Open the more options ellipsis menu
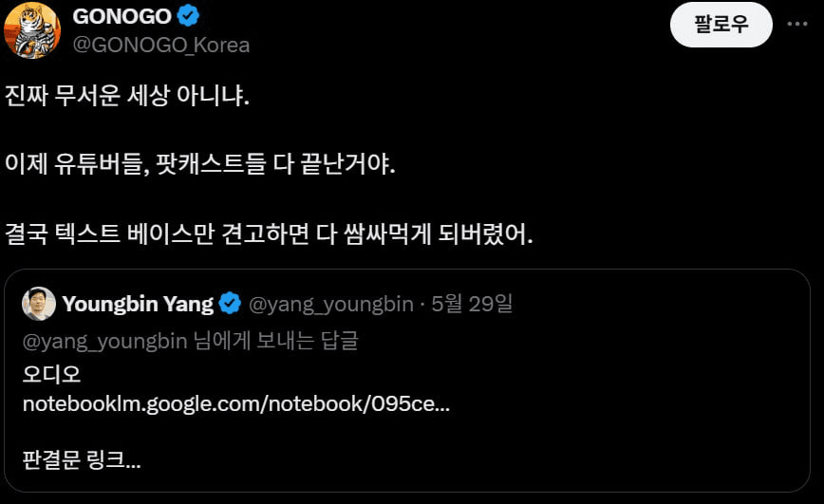Image resolution: width=824 pixels, height=504 pixels. [797, 24]
